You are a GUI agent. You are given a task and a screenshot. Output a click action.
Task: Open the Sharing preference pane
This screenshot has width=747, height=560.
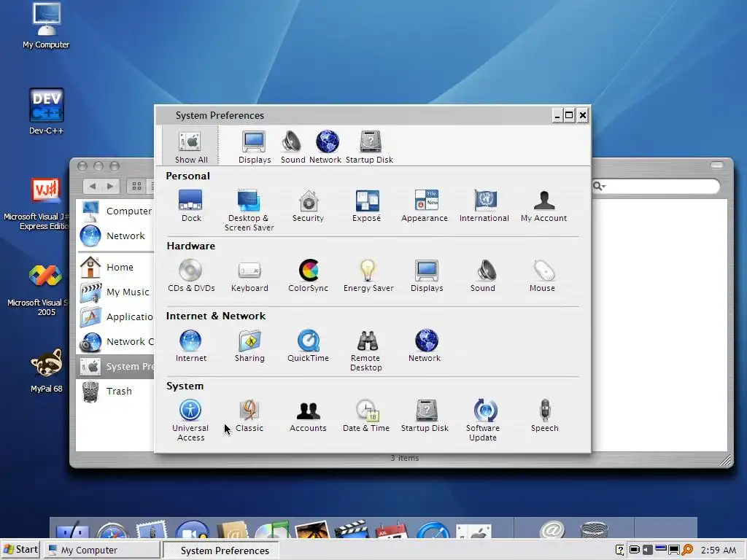point(249,346)
